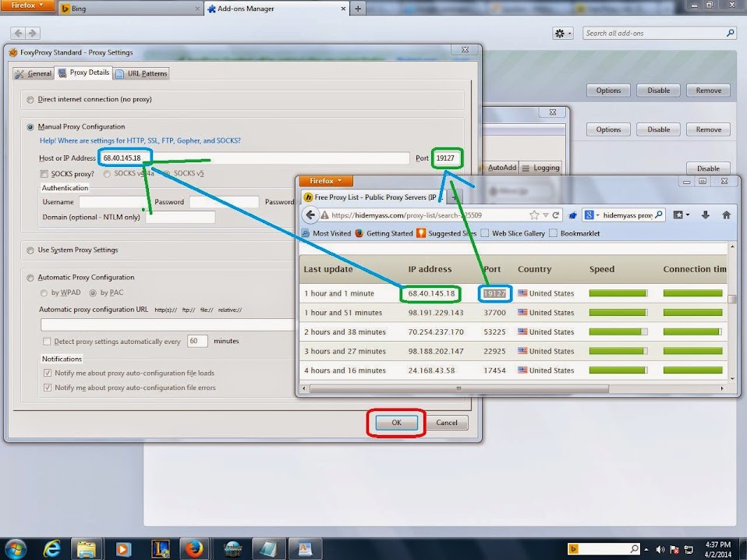Open the bookmarks menu button in the small Firefox
The height and width of the screenshot is (560, 747).
[x=681, y=215]
